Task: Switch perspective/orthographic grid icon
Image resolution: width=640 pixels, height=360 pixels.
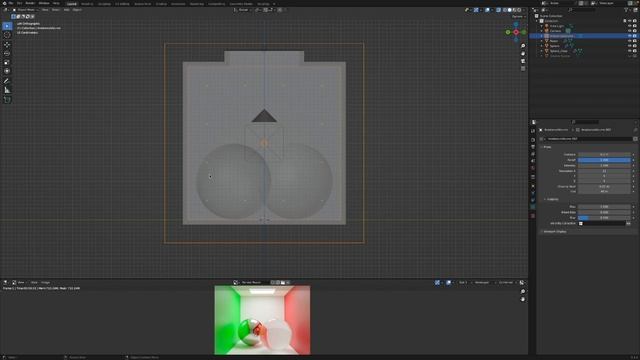Action: [x=523, y=69]
